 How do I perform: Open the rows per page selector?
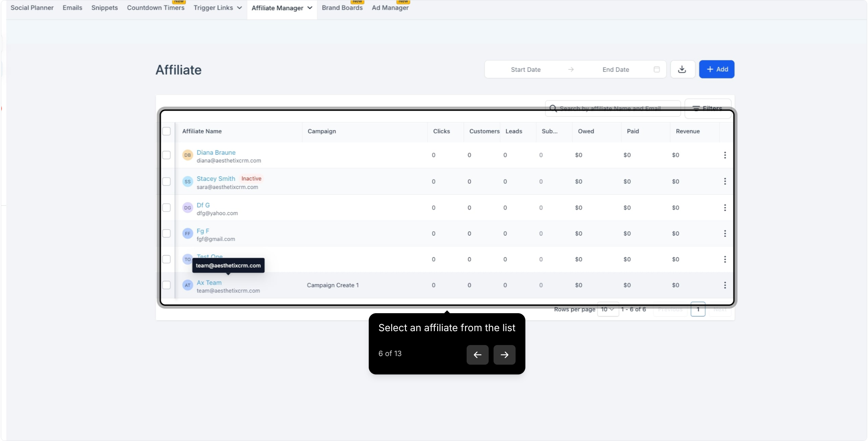tap(607, 309)
